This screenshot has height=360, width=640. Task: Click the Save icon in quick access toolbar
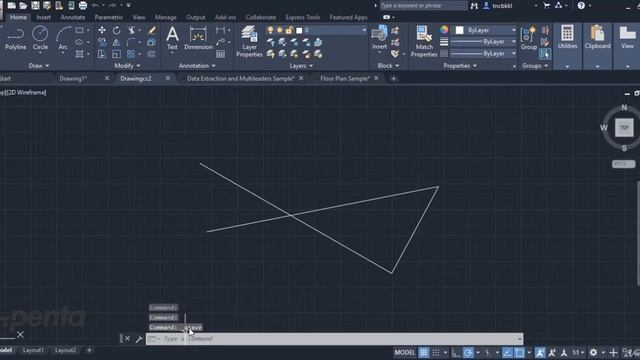(x=36, y=5)
